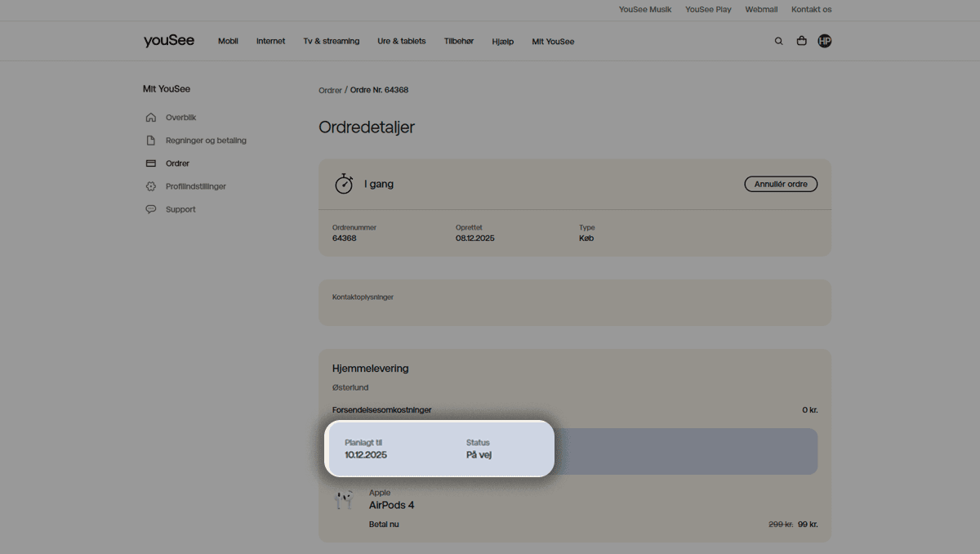Image resolution: width=980 pixels, height=554 pixels.
Task: Open YouSee Musik from the top links
Action: click(645, 9)
